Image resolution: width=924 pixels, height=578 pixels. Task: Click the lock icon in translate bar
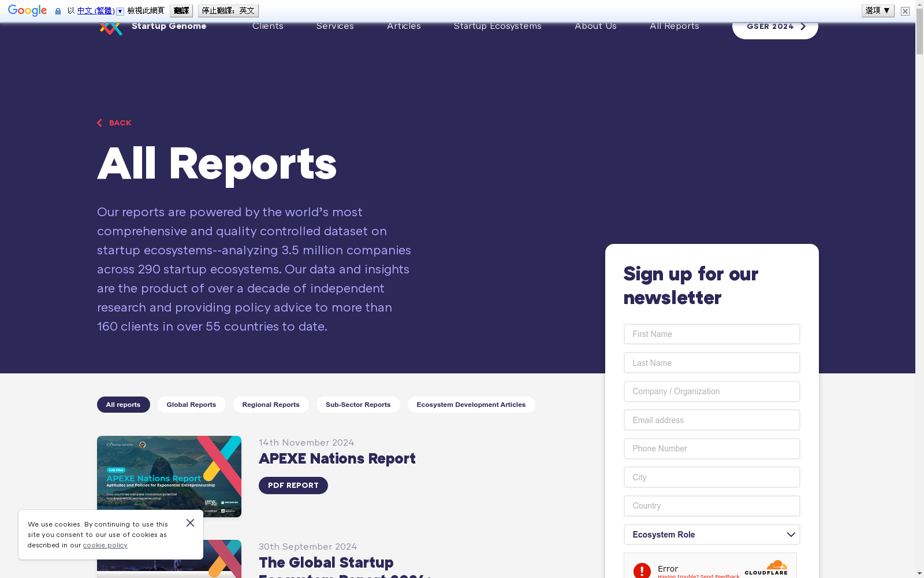(58, 11)
